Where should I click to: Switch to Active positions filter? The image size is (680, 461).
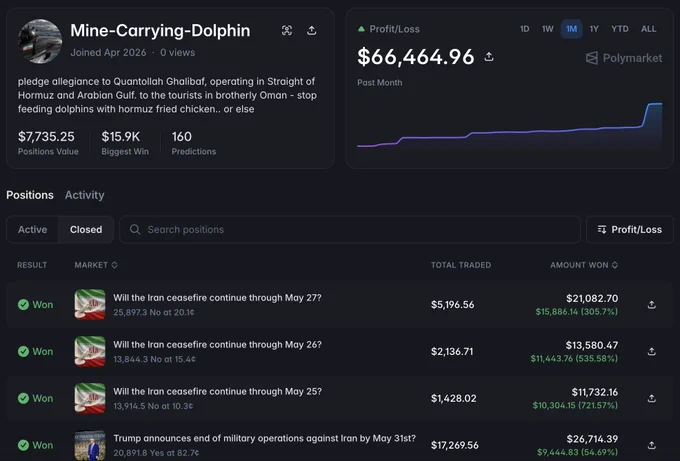pyautogui.click(x=33, y=229)
